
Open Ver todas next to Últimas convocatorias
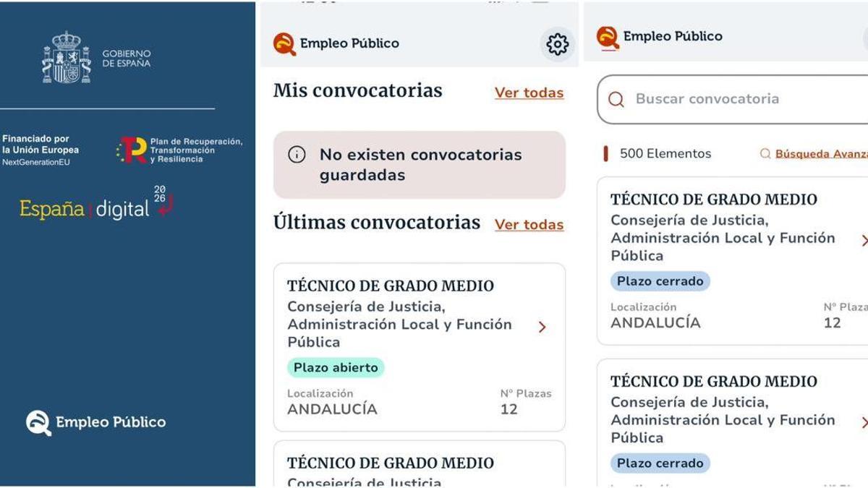coord(529,225)
